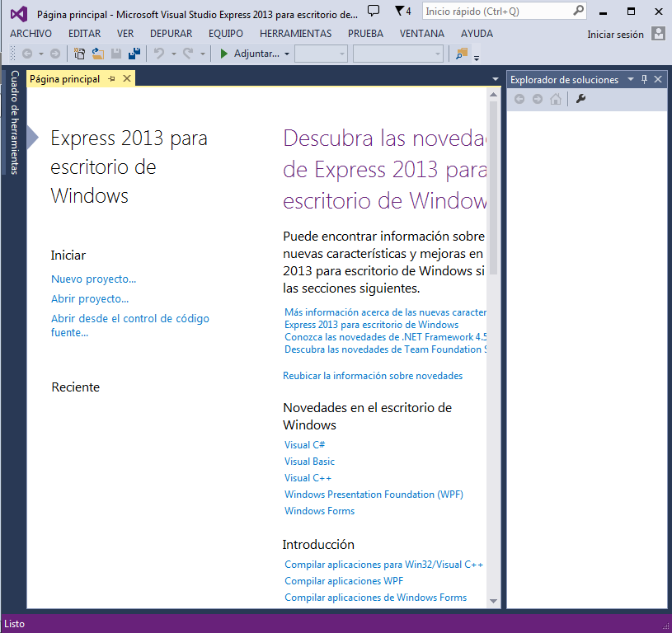Open the Redo history dropdown arrow

coord(203,54)
